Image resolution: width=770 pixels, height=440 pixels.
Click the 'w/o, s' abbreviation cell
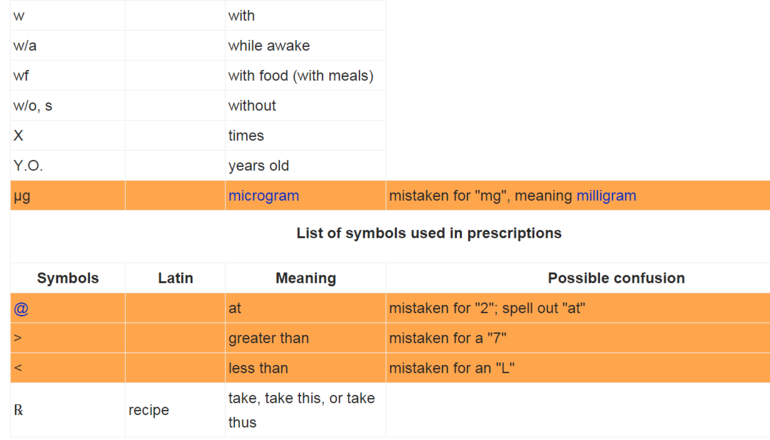coord(33,106)
